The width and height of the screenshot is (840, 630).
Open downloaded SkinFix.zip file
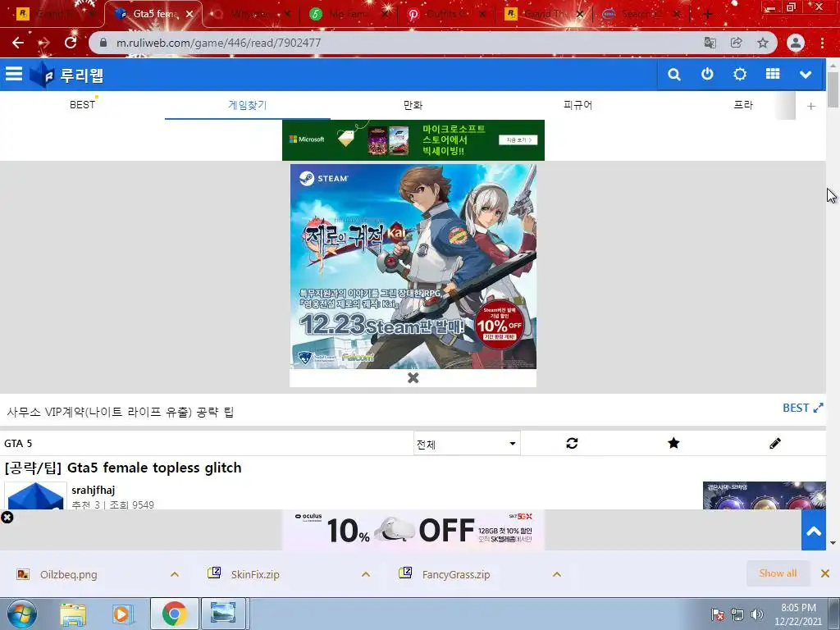(255, 575)
